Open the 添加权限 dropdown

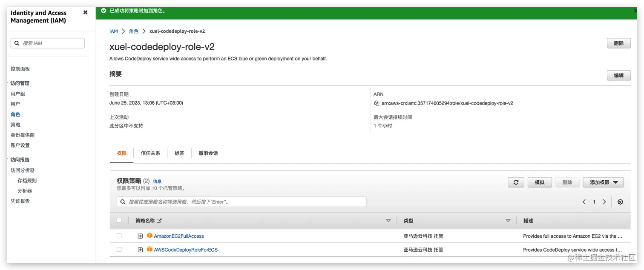click(x=603, y=182)
